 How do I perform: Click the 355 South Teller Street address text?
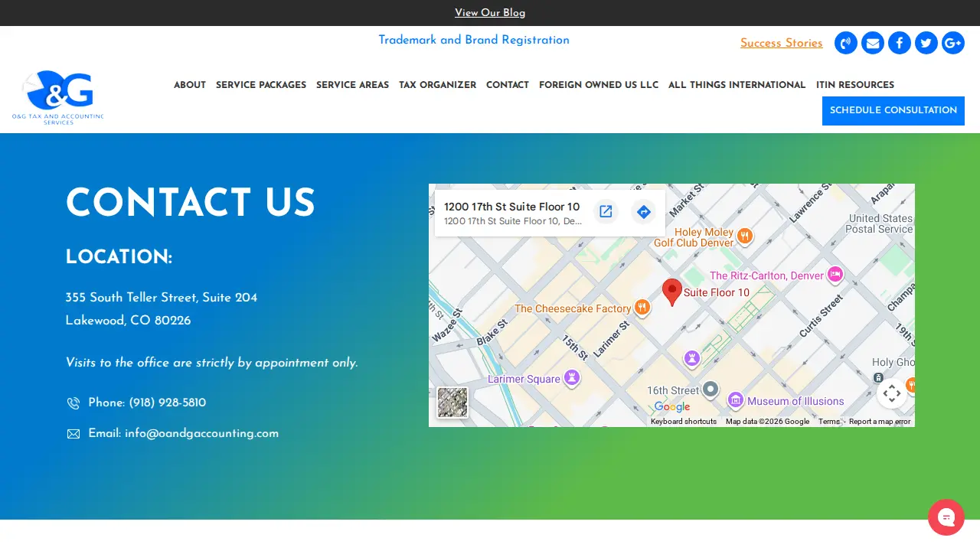click(x=162, y=297)
